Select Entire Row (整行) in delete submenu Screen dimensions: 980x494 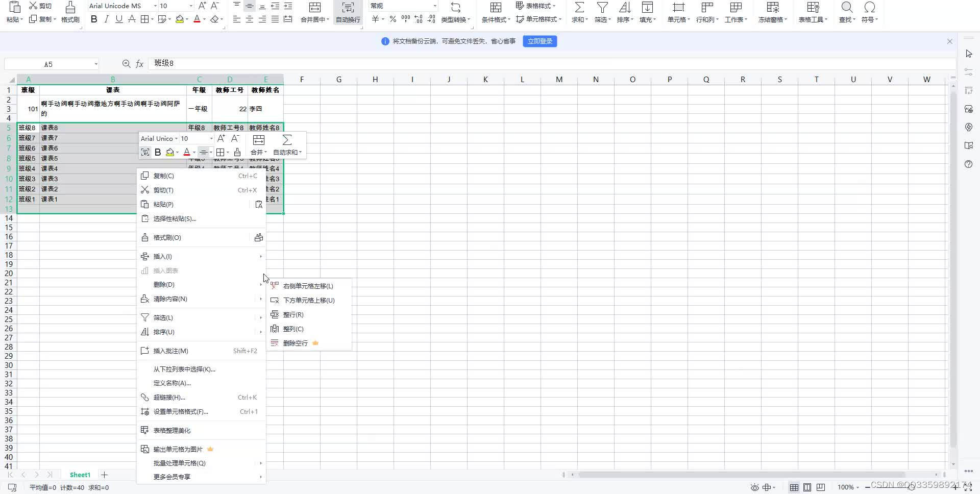309,314
